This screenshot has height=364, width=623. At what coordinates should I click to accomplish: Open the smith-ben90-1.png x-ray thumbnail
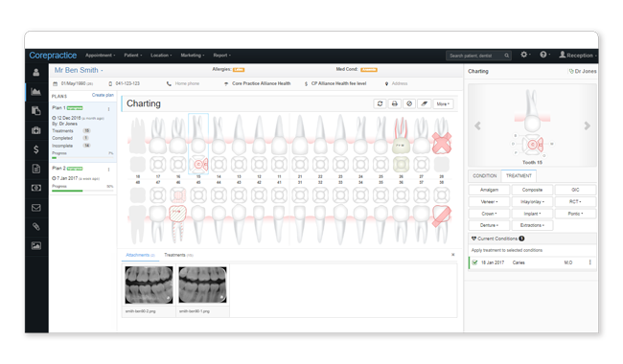point(202,284)
